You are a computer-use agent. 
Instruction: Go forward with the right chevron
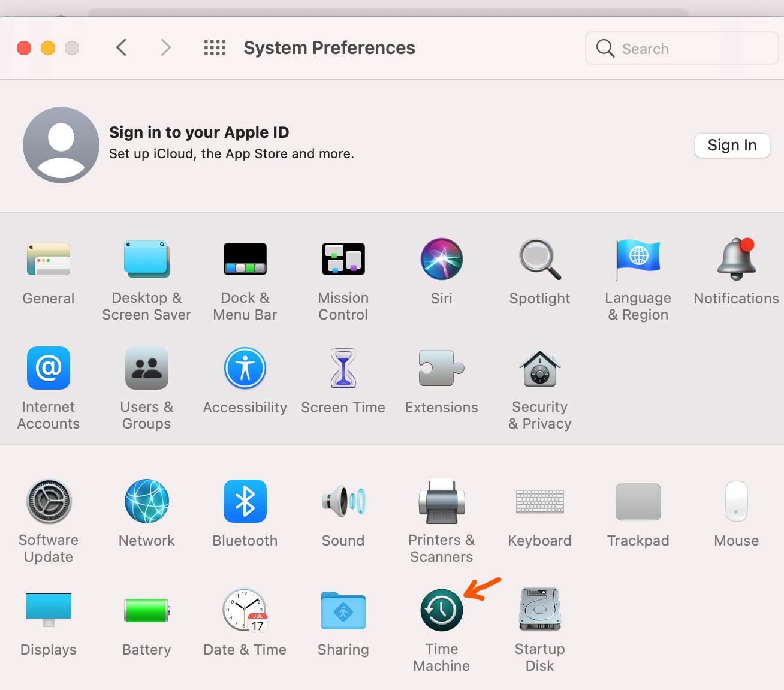click(x=166, y=47)
